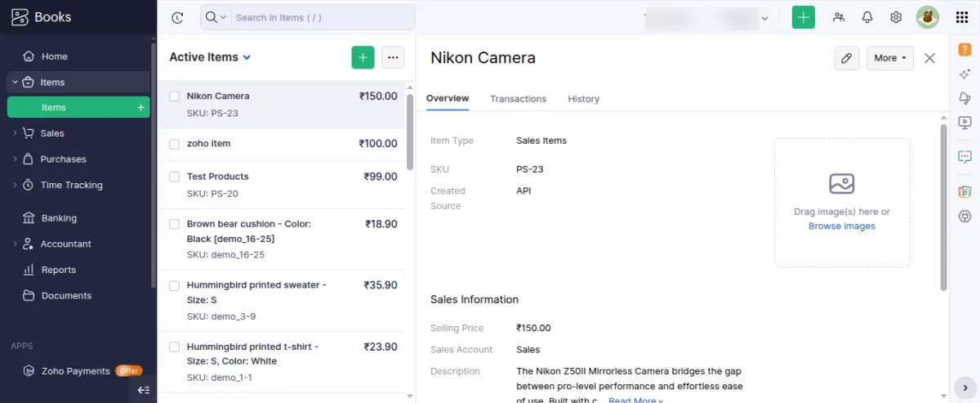
Task: Select the Hummingbird printed t-shirt checkbox
Action: coord(174,347)
